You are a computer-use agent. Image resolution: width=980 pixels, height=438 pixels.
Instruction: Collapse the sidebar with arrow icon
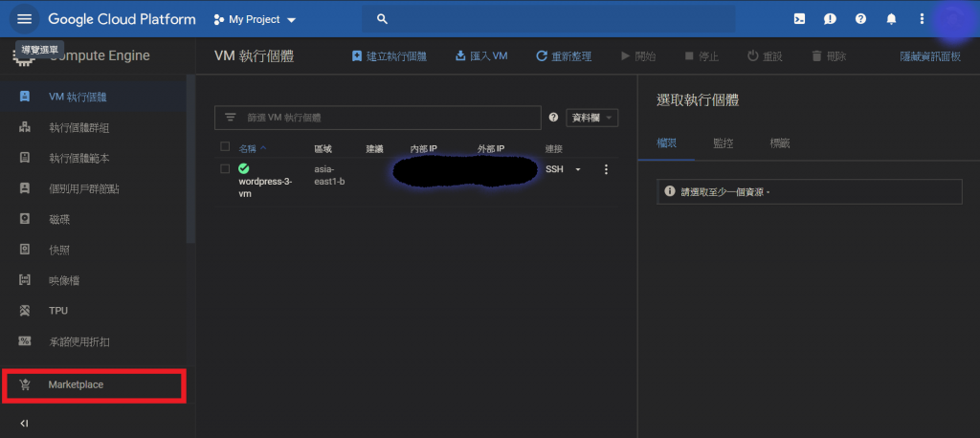(24, 424)
